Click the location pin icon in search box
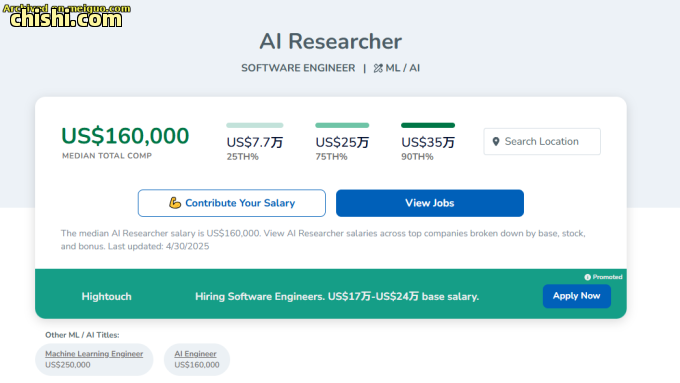The width and height of the screenshot is (680, 383). [496, 141]
